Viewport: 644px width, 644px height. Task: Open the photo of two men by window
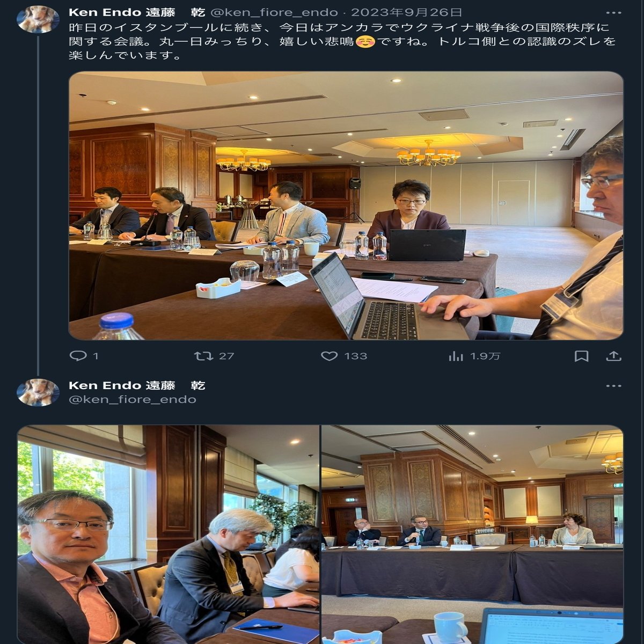click(169, 535)
